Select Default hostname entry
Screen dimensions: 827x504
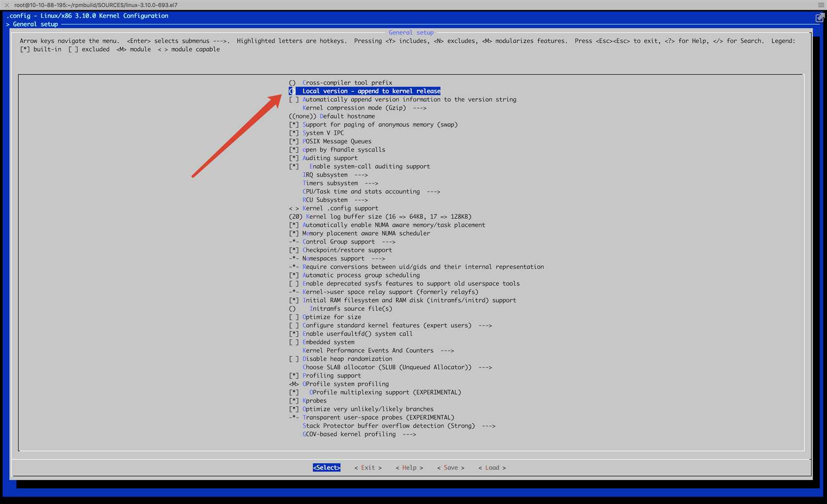[331, 116]
